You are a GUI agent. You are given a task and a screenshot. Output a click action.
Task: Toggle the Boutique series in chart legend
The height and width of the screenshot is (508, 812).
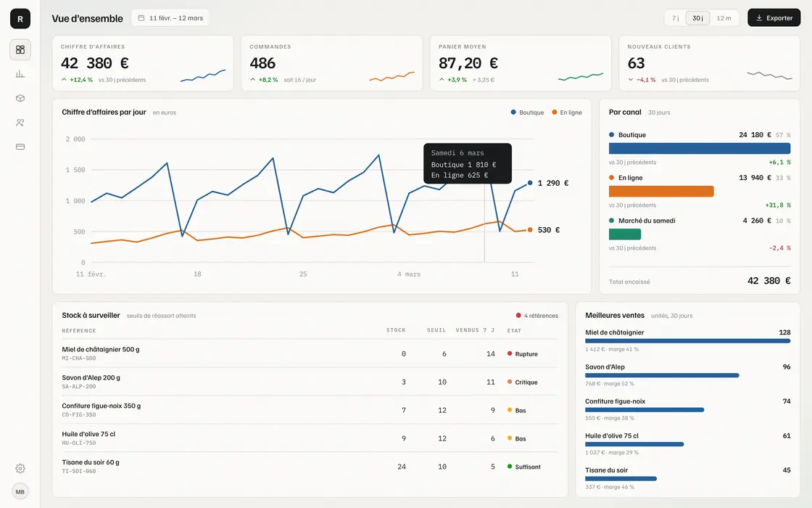527,112
